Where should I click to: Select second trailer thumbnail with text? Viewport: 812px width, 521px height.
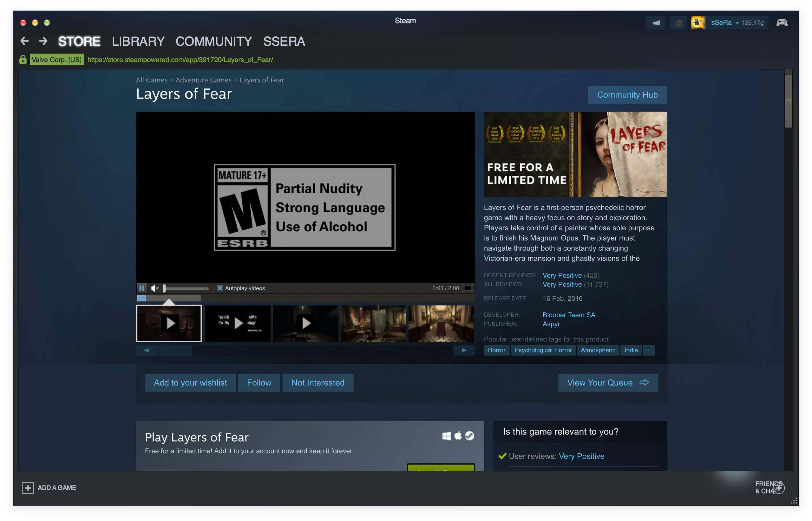tap(238, 324)
